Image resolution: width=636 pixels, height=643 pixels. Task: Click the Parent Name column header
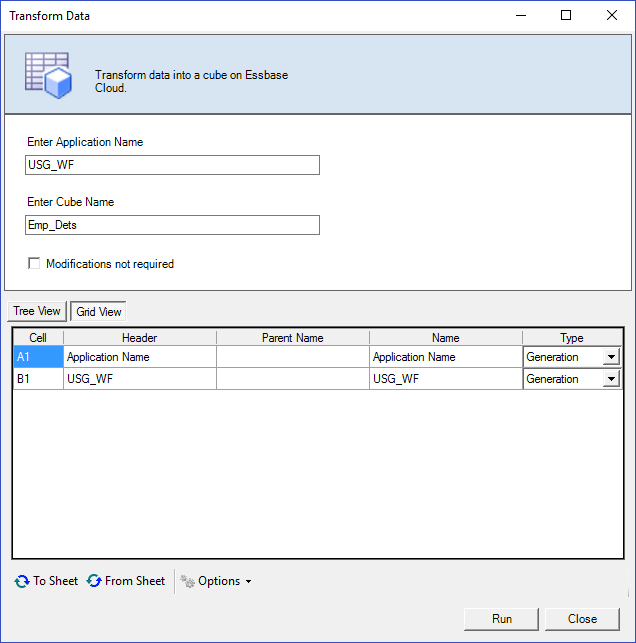292,338
